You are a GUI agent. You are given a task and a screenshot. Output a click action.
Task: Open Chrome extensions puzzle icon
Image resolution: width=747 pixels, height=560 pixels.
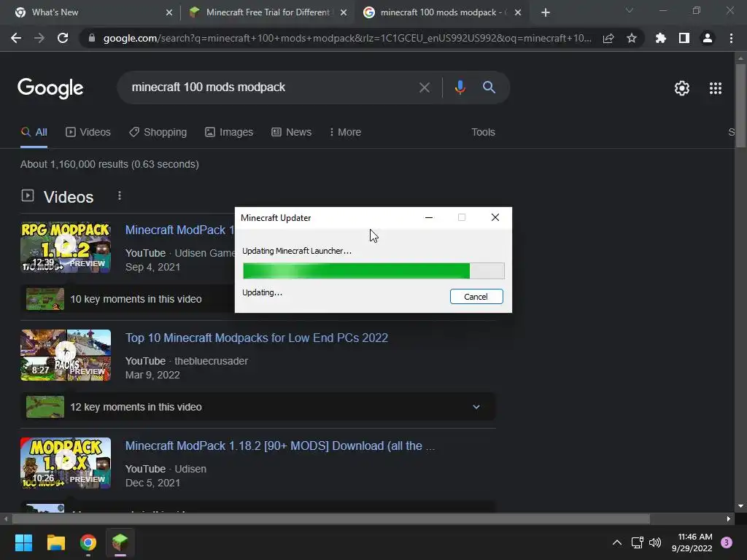[660, 38]
